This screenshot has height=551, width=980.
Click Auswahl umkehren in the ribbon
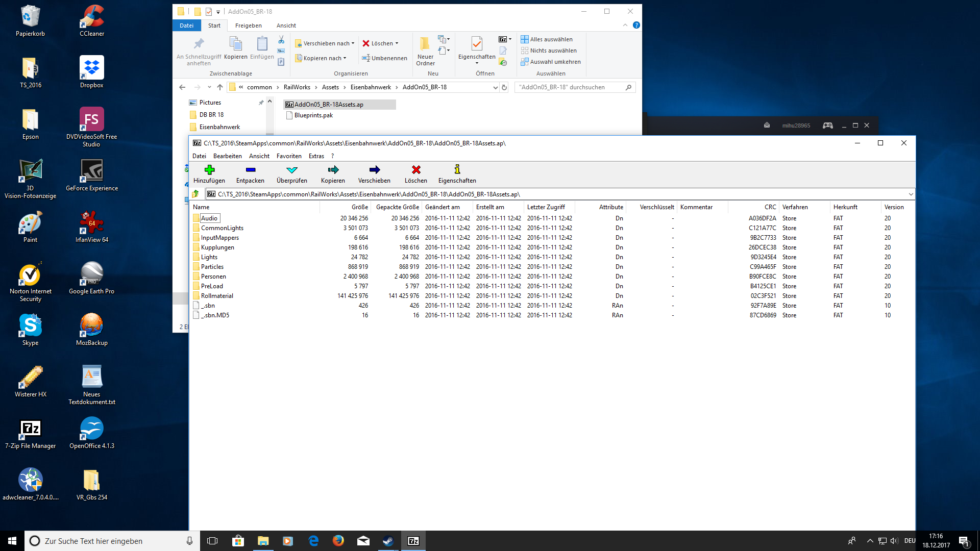pyautogui.click(x=551, y=62)
